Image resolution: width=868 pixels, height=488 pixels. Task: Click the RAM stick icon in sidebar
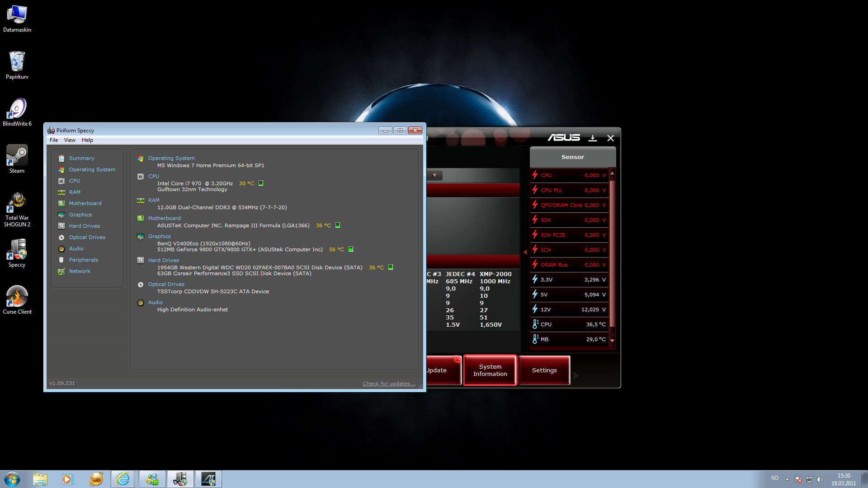pos(61,192)
